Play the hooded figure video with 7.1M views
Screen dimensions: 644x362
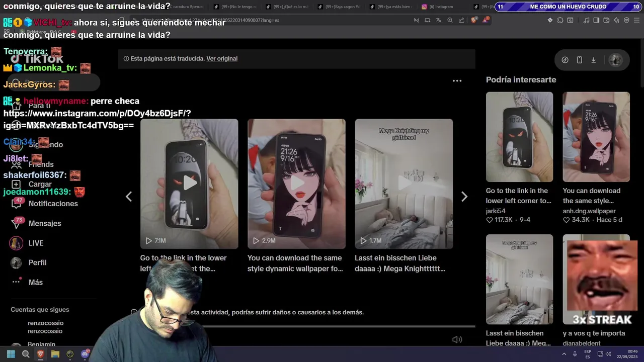(x=189, y=184)
